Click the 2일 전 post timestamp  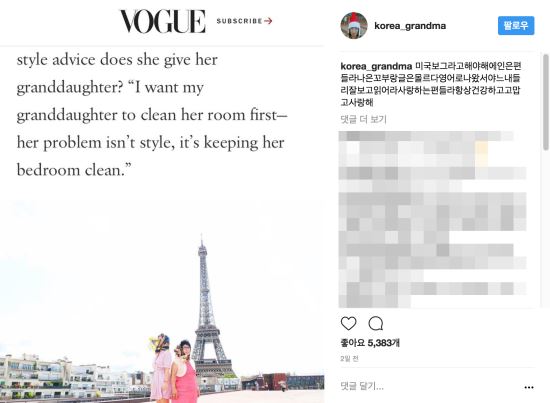349,358
